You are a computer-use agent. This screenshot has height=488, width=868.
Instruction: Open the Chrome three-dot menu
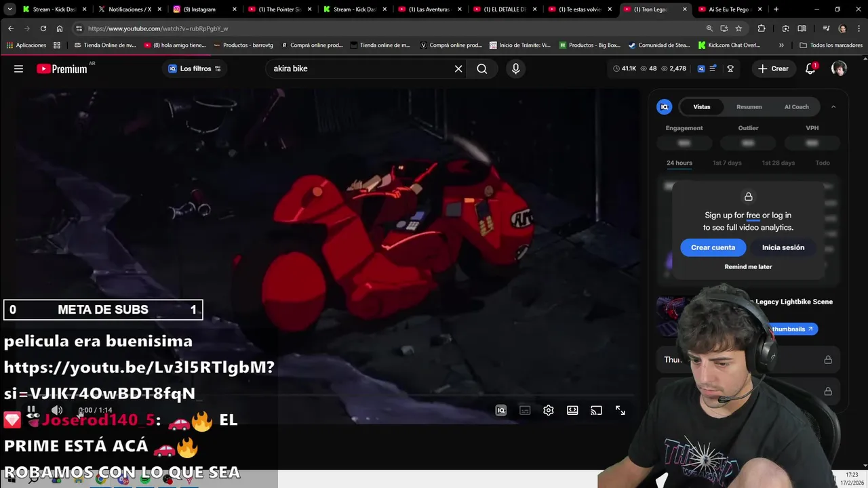858,28
